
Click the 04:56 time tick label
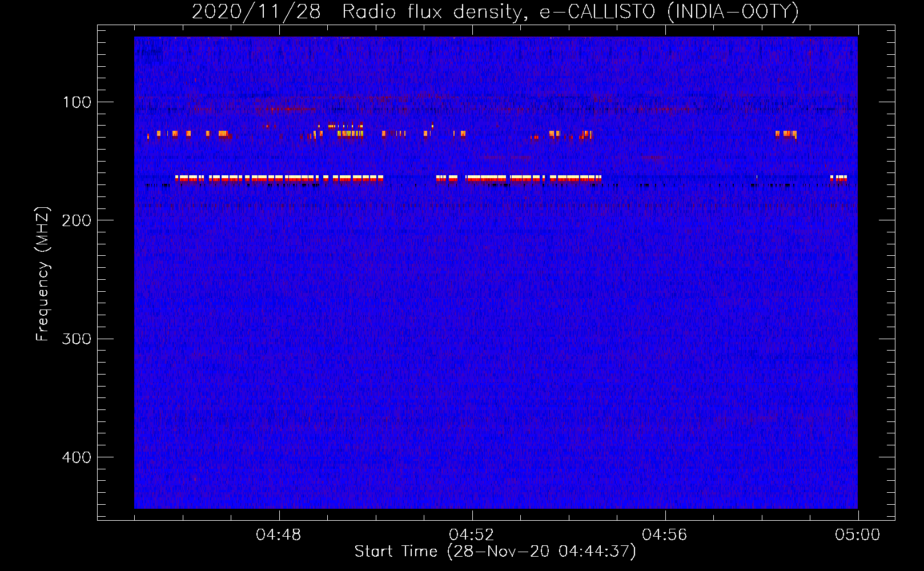coord(665,535)
